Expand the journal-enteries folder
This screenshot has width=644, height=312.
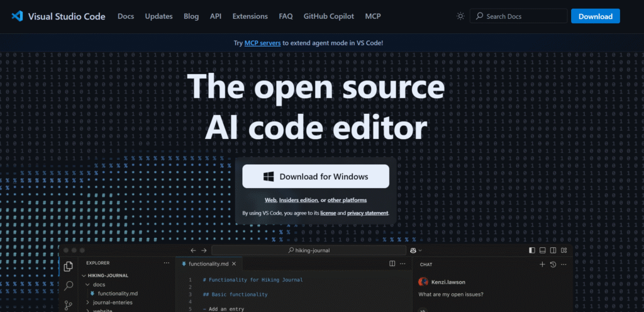coord(87,303)
